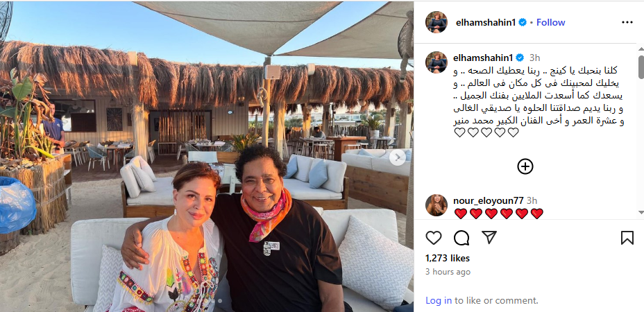Load more comments plus circle icon
Screen dimensions: 644x312
point(525,166)
